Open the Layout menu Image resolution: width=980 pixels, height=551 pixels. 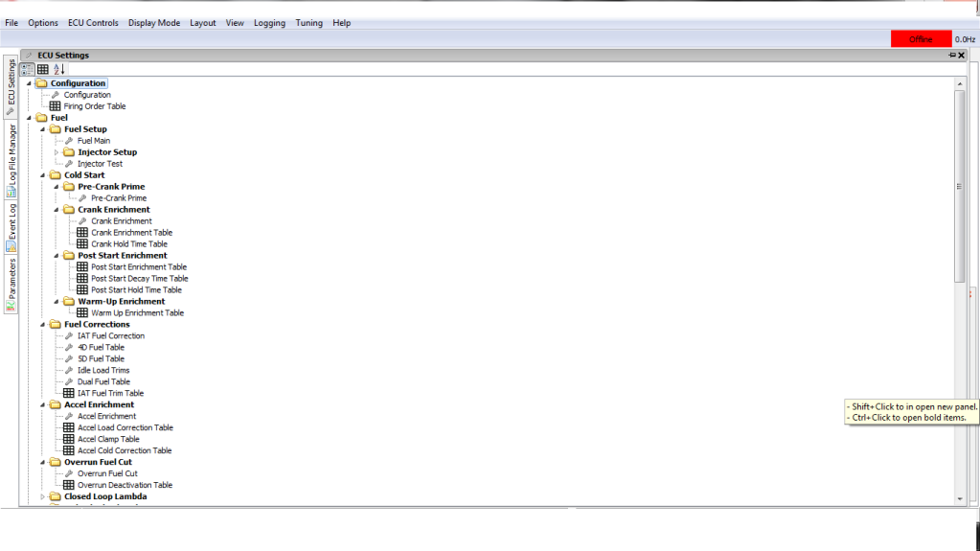[203, 22]
